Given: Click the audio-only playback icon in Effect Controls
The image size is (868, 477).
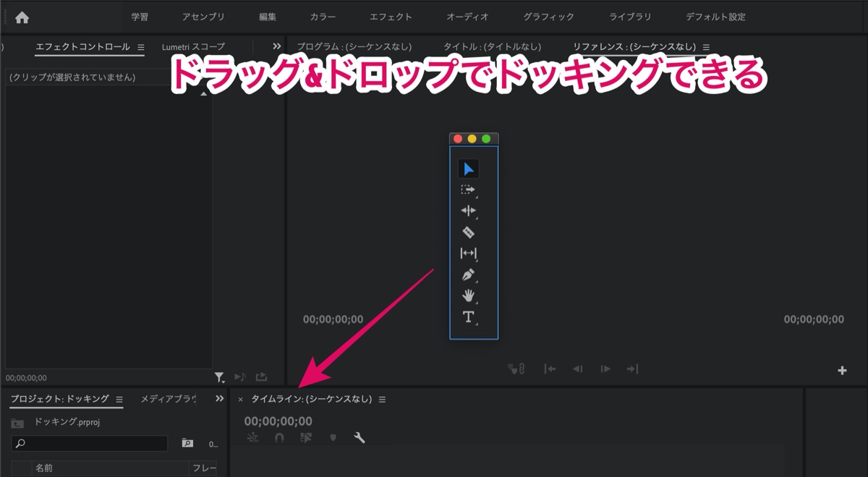Looking at the screenshot, I should [240, 377].
